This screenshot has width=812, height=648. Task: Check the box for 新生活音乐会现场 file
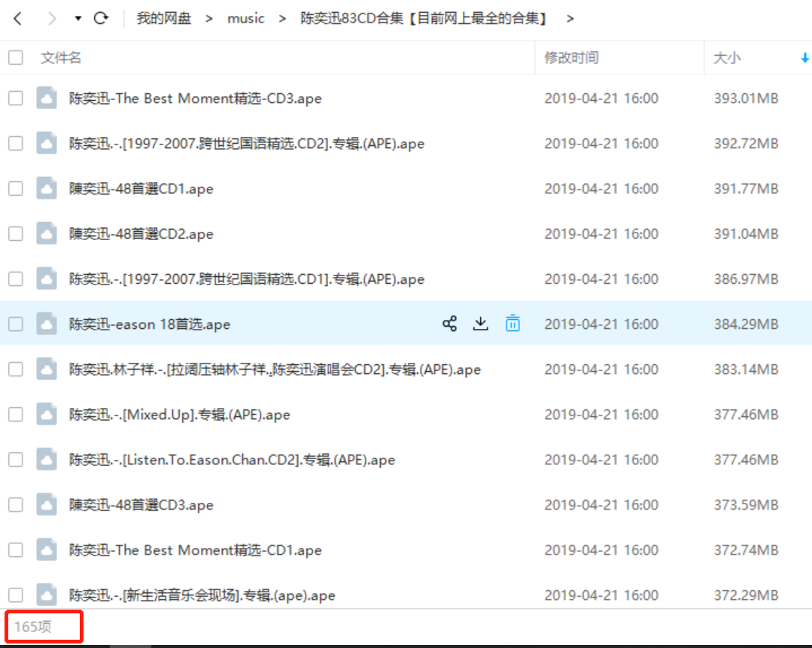pos(16,595)
